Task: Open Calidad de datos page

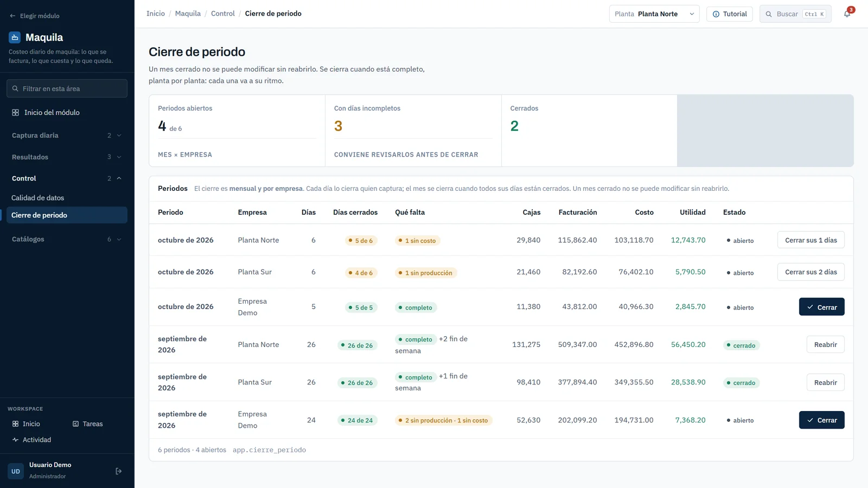Action: pyautogui.click(x=66, y=198)
